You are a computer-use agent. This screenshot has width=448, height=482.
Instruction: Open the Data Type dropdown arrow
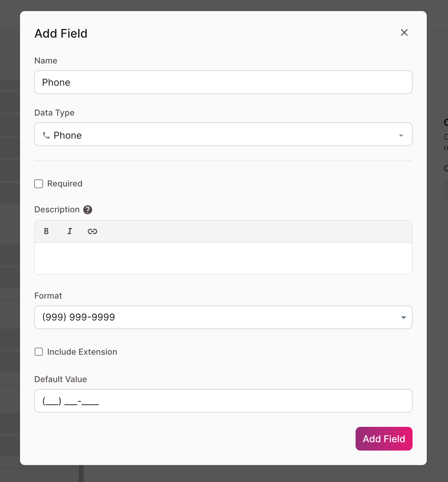click(401, 136)
